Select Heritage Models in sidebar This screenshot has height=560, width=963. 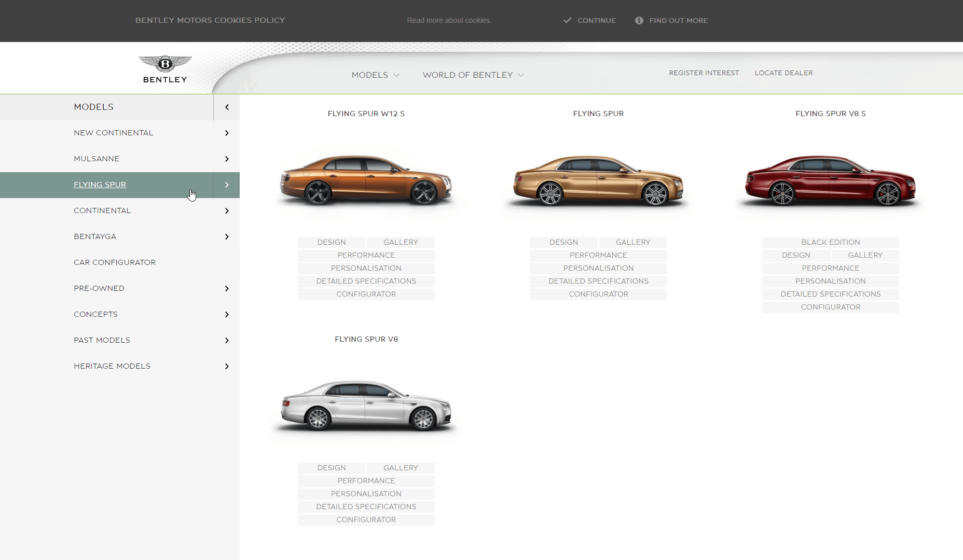[x=112, y=366]
